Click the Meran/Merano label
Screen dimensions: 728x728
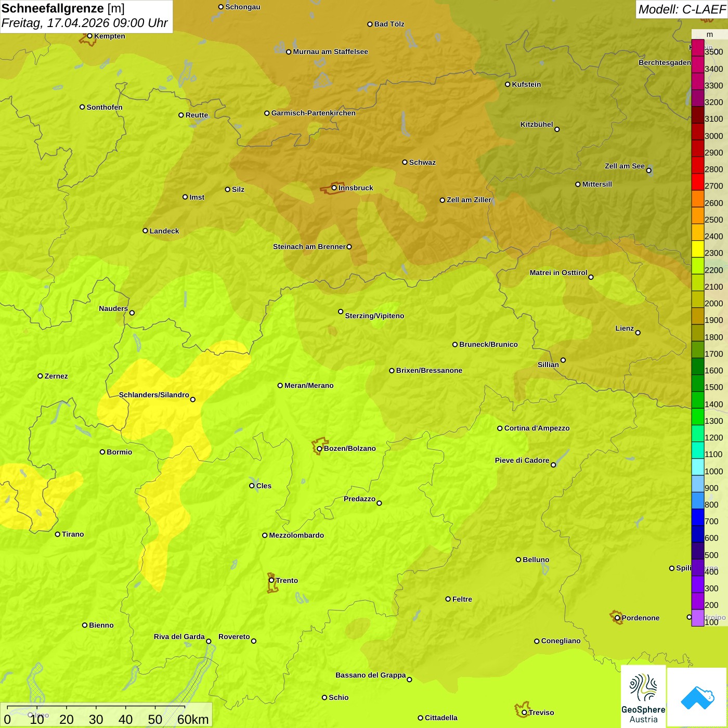click(x=309, y=385)
